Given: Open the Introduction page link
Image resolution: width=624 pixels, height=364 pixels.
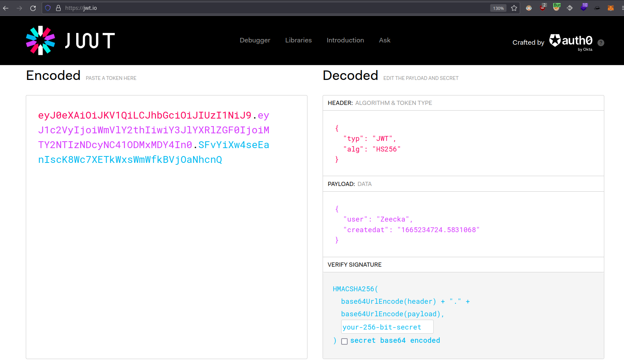Looking at the screenshot, I should (x=345, y=40).
